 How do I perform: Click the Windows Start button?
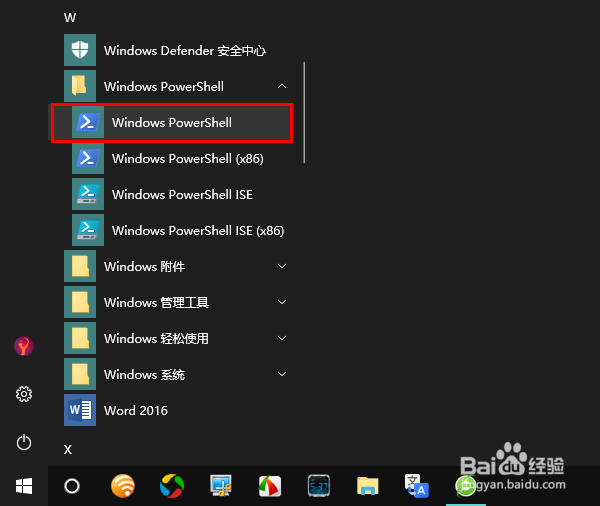pyautogui.click(x=24, y=486)
